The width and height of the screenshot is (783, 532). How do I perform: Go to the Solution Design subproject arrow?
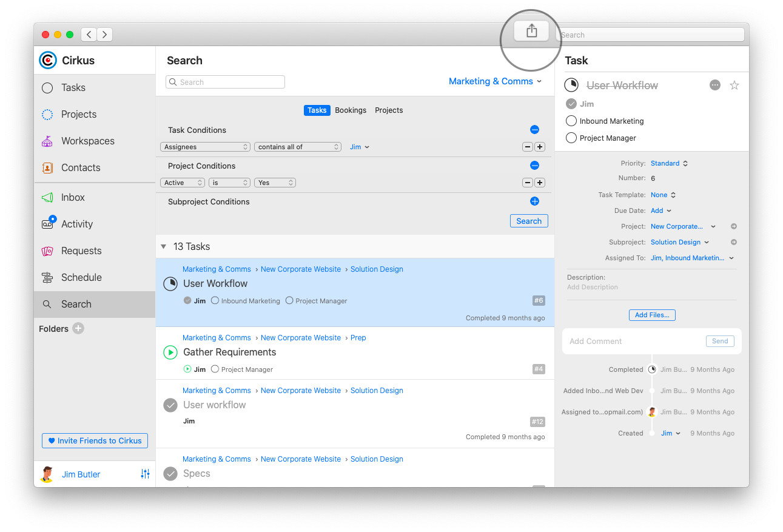coord(733,242)
